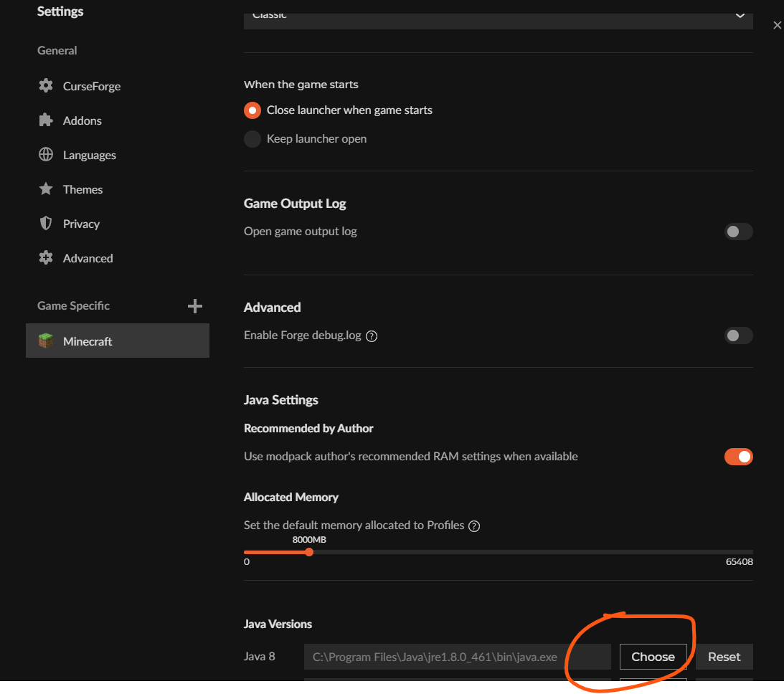The height and width of the screenshot is (694, 784).
Task: Click help icon beside Enable Forge debug.log
Action: pos(372,336)
